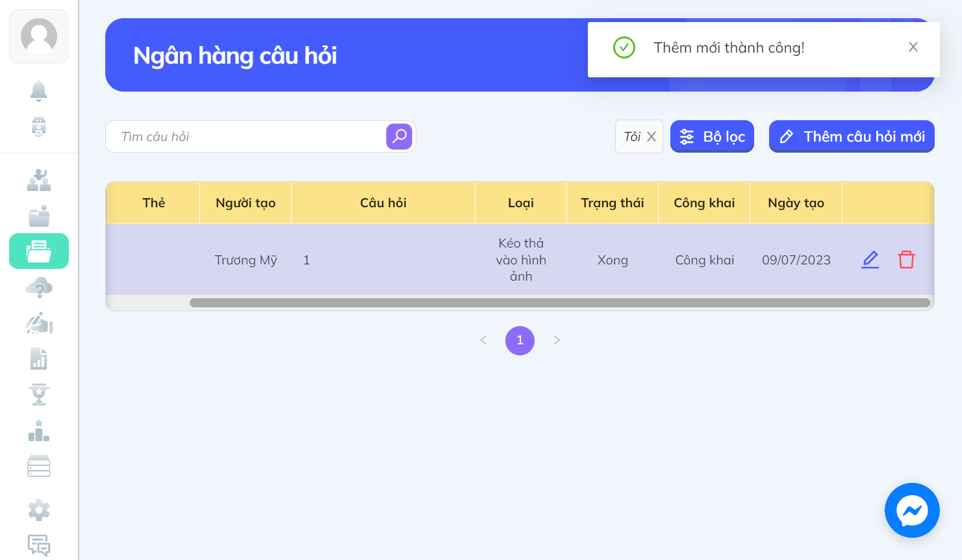Viewport: 962px width, 560px height.
Task: Click the 'Công khai' column header
Action: pos(704,203)
